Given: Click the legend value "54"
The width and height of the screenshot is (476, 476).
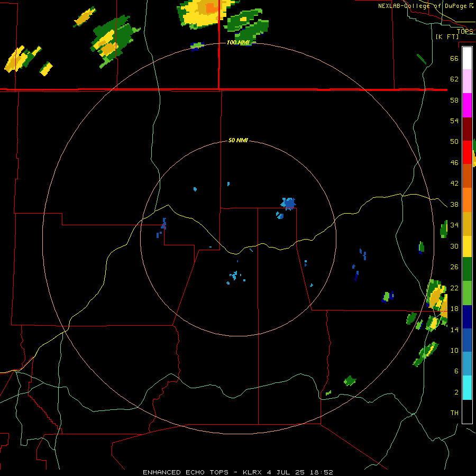Looking at the screenshot, I should pyautogui.click(x=454, y=121).
